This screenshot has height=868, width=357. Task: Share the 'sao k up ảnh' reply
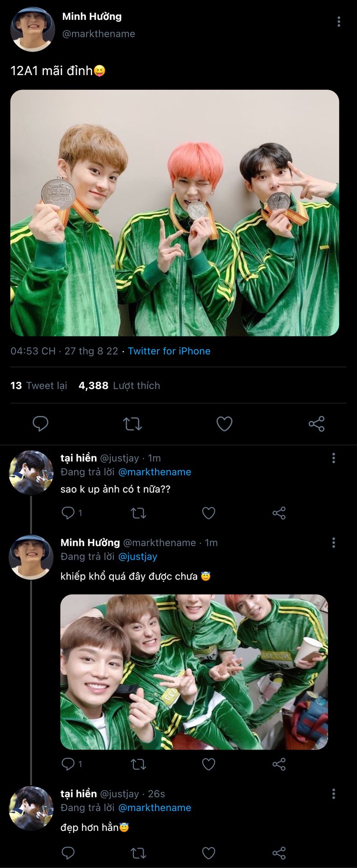tap(279, 513)
